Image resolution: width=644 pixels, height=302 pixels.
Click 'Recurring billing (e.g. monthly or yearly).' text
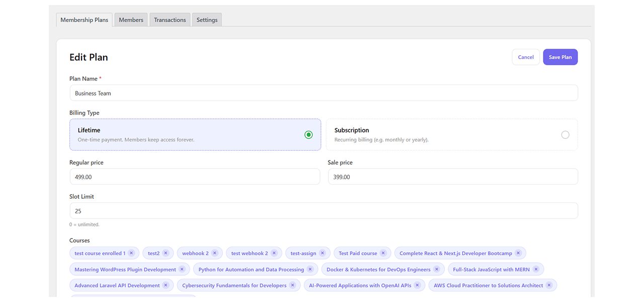(381, 140)
